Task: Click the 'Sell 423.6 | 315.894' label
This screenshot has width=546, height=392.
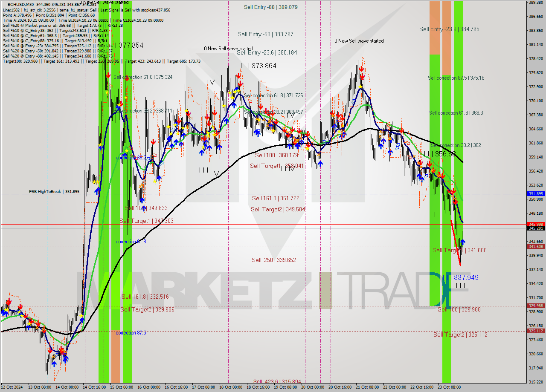Action: (x=277, y=382)
